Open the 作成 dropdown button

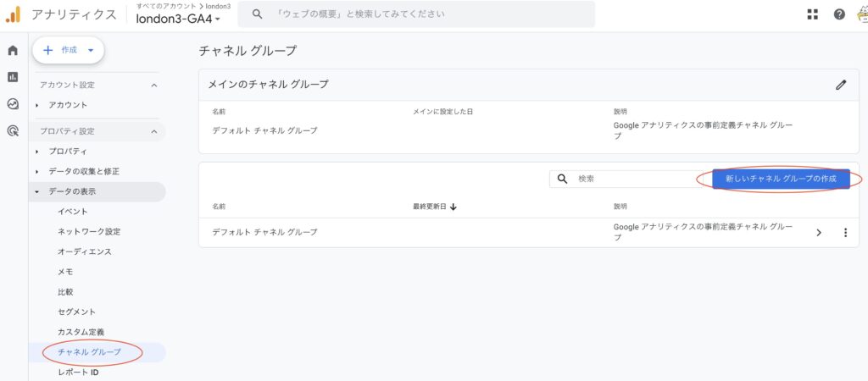[69, 50]
